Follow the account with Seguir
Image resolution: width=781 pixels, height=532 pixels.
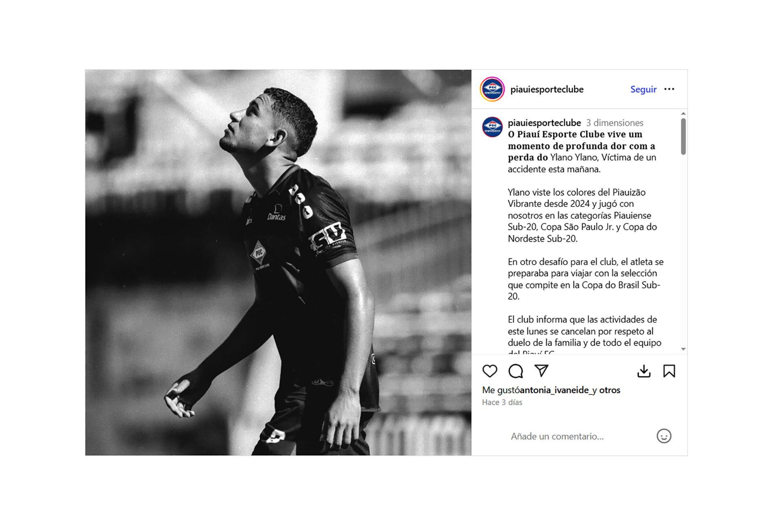coord(643,89)
